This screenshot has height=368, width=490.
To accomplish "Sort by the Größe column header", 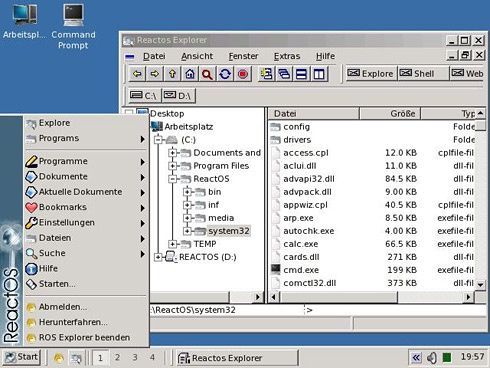I will pos(390,114).
